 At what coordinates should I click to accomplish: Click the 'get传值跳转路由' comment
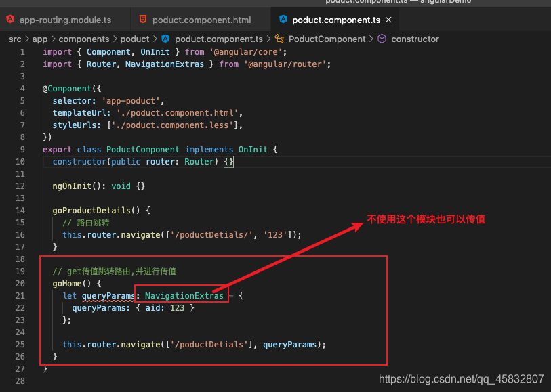[x=115, y=271]
